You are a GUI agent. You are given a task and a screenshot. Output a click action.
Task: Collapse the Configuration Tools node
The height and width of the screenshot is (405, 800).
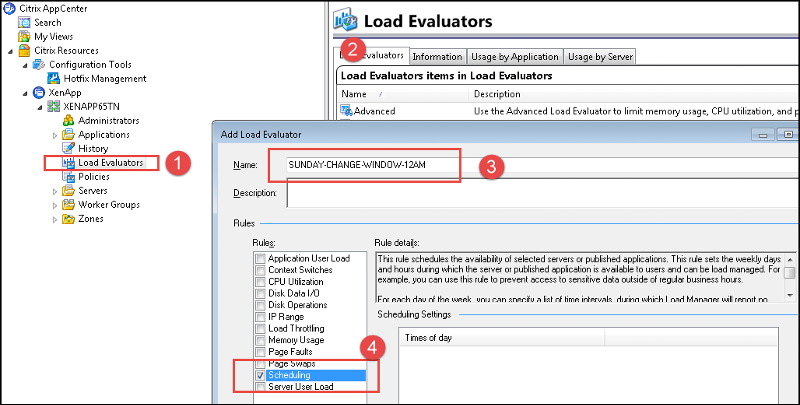tap(25, 65)
